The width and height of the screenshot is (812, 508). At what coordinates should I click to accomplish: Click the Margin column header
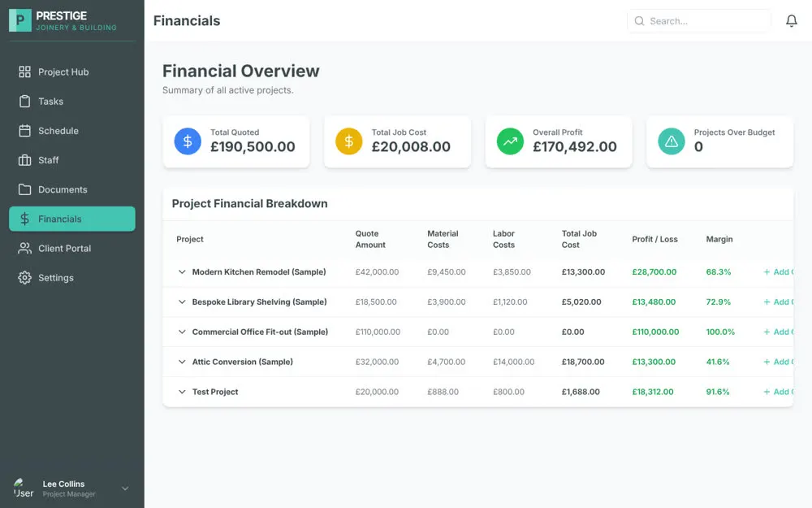719,239
